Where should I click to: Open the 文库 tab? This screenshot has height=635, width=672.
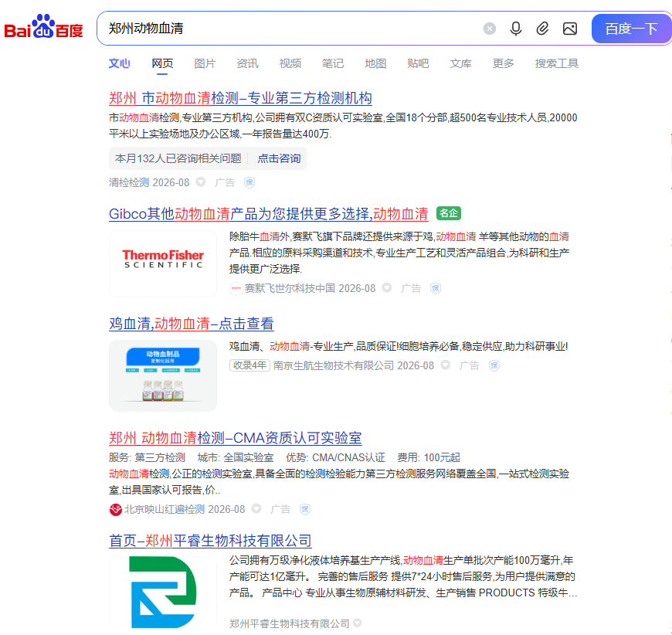(460, 63)
